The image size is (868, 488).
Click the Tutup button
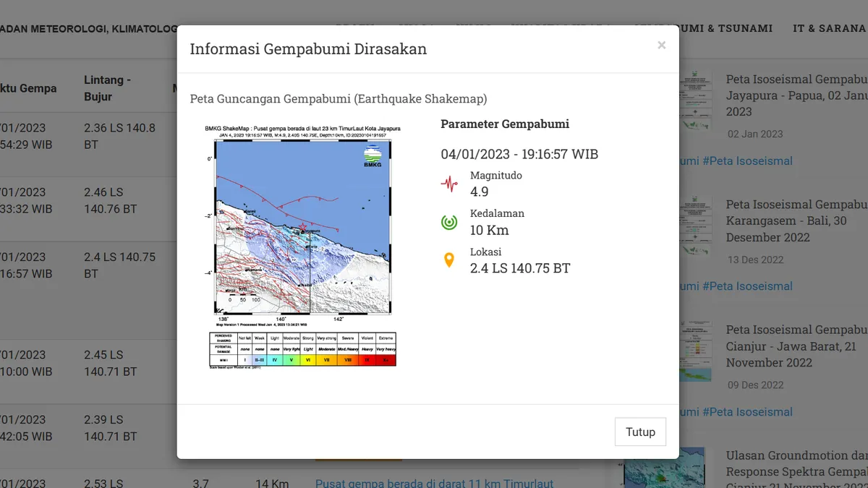click(640, 432)
